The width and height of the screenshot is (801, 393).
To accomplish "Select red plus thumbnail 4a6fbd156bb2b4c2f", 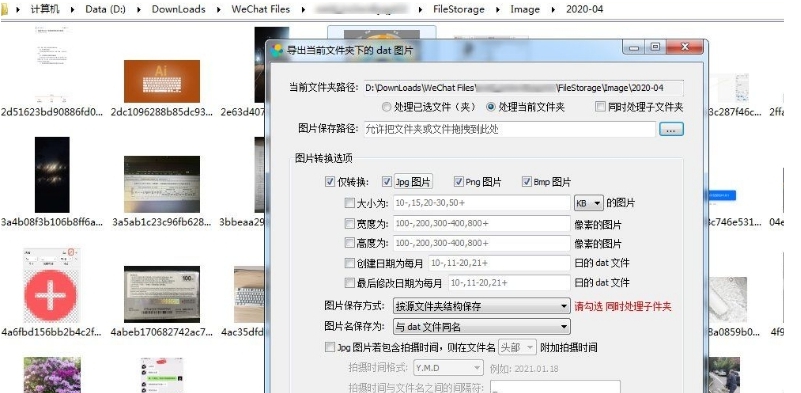I will tap(51, 286).
